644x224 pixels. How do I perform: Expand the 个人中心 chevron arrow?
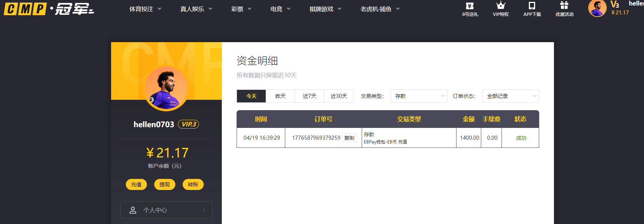tap(204, 210)
